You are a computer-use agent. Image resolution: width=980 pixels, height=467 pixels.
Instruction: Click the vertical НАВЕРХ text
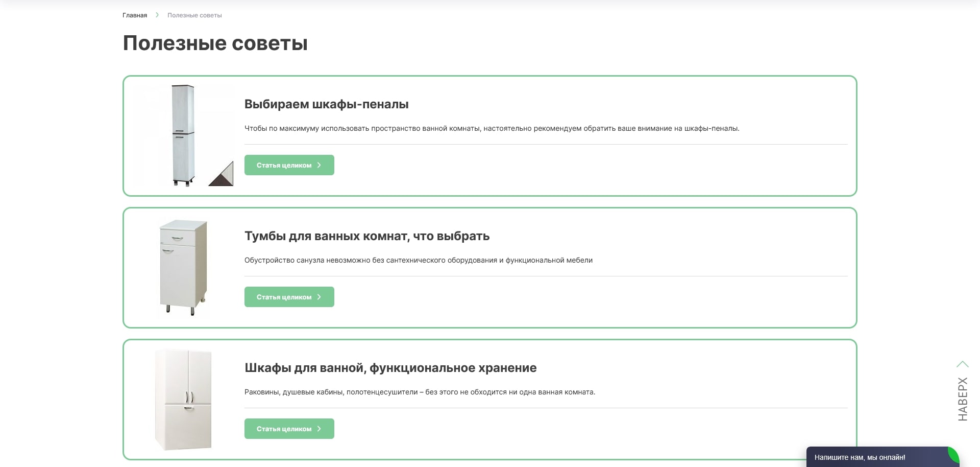963,399
